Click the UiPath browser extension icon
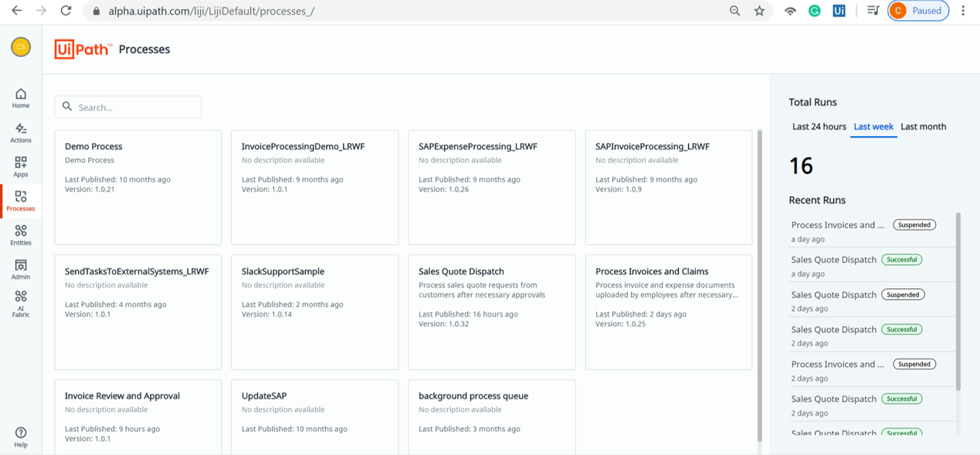This screenshot has width=980, height=455. (x=839, y=11)
